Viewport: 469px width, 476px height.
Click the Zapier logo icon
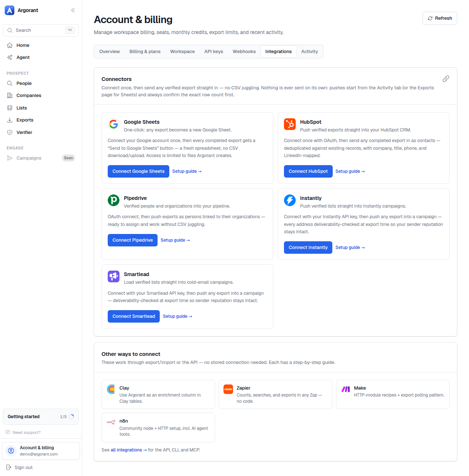coord(228,389)
